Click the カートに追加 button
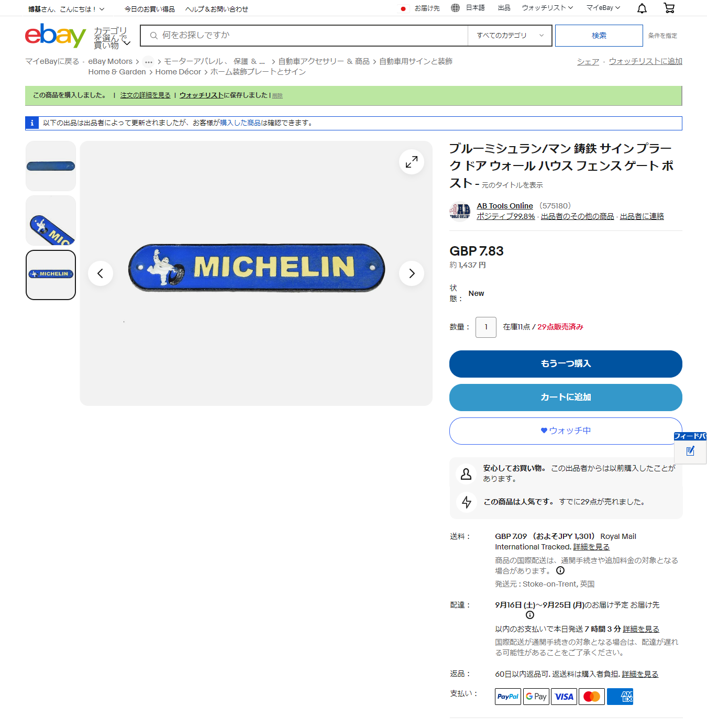 click(x=566, y=397)
